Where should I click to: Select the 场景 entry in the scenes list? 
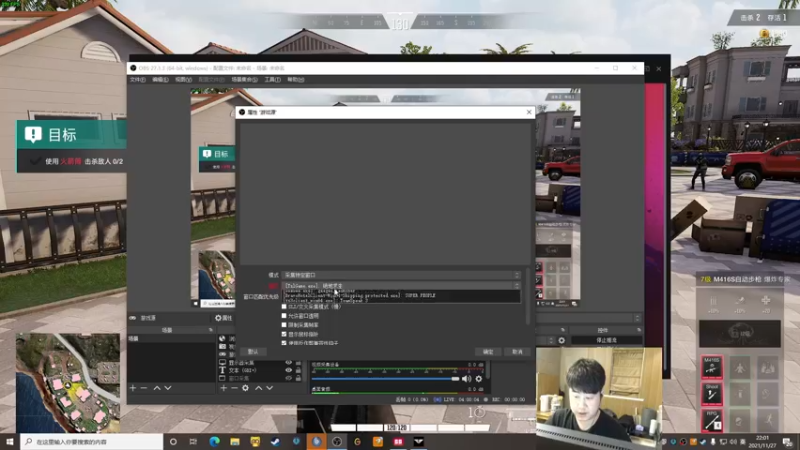click(x=171, y=339)
